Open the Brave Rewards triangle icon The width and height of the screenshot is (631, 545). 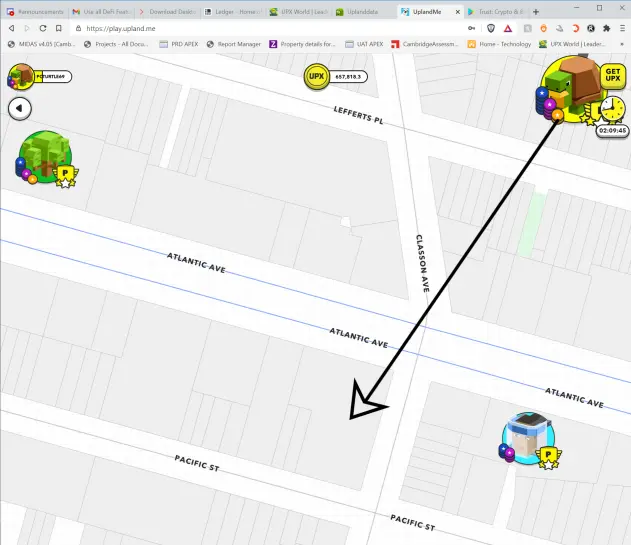coord(508,28)
